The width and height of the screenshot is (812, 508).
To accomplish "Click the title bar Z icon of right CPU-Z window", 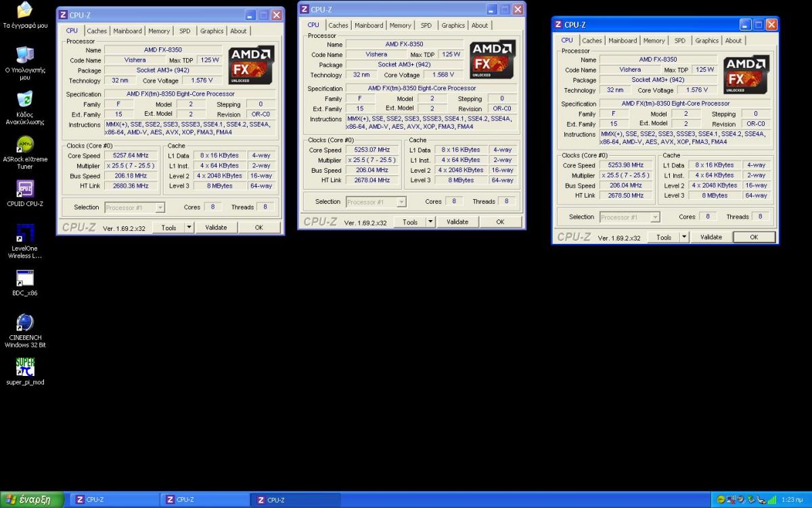I will 558,24.
